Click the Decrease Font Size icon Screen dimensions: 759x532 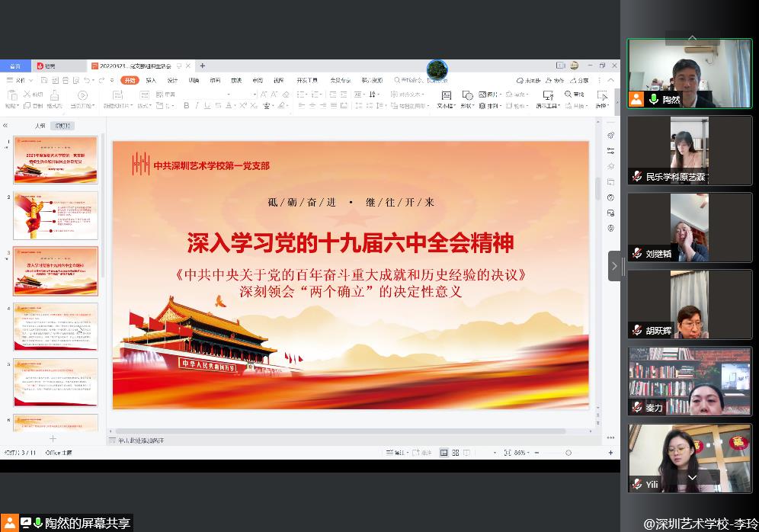point(274,94)
